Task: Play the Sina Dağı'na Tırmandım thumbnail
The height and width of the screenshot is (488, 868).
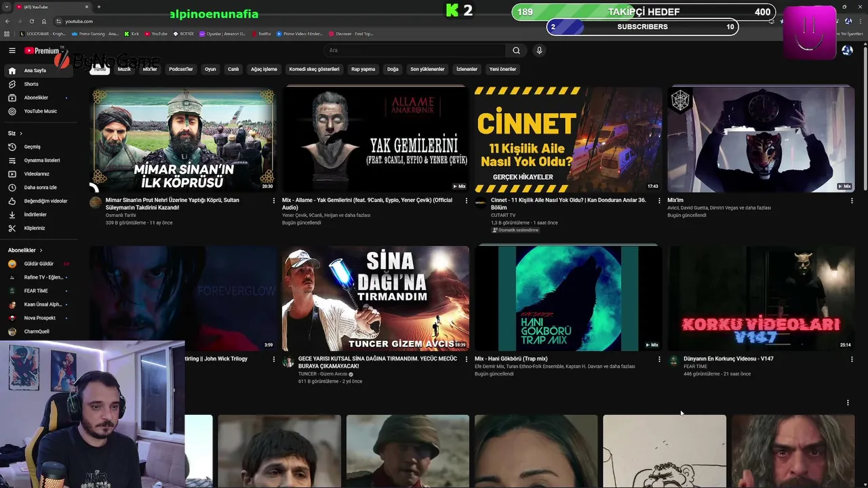Action: point(376,298)
